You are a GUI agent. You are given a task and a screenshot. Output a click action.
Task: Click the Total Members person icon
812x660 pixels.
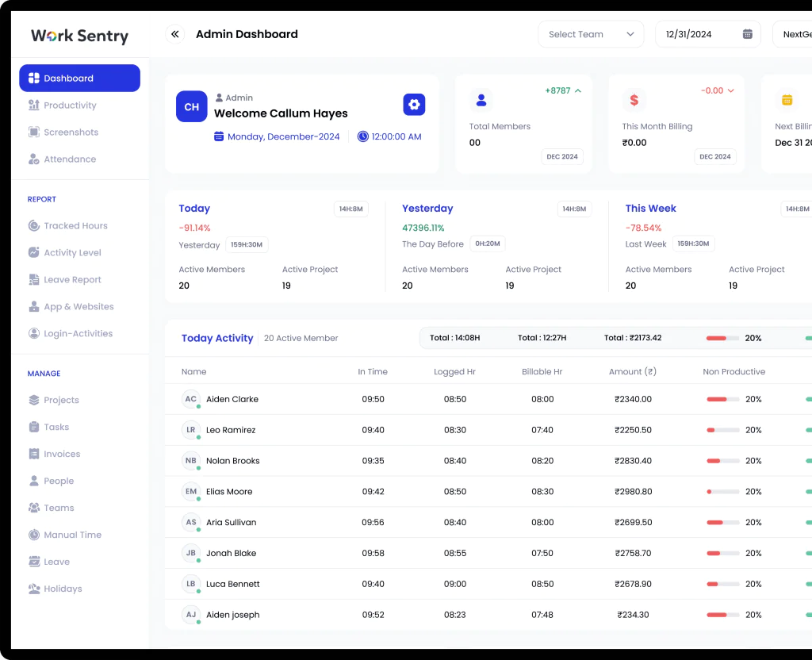coord(480,100)
